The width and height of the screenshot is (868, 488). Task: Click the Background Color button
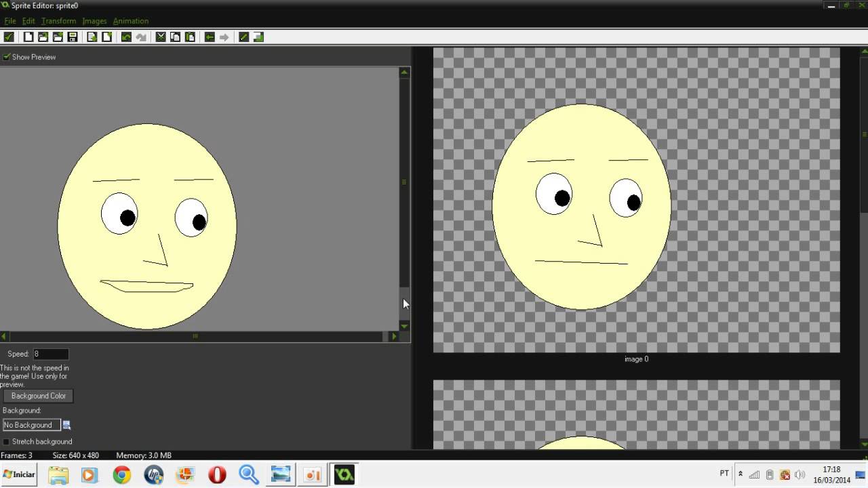tap(38, 396)
